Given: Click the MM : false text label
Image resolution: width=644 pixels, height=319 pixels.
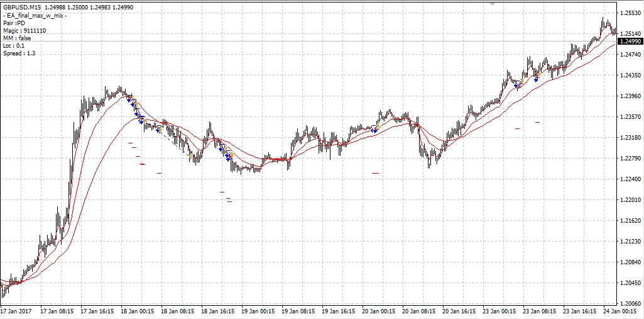Looking at the screenshot, I should 17,38.
